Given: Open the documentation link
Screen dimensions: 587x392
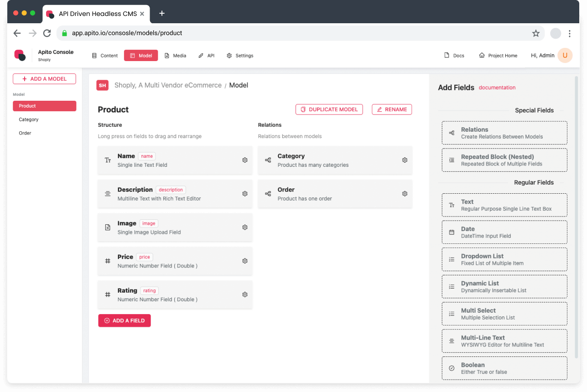Looking at the screenshot, I should pyautogui.click(x=497, y=88).
